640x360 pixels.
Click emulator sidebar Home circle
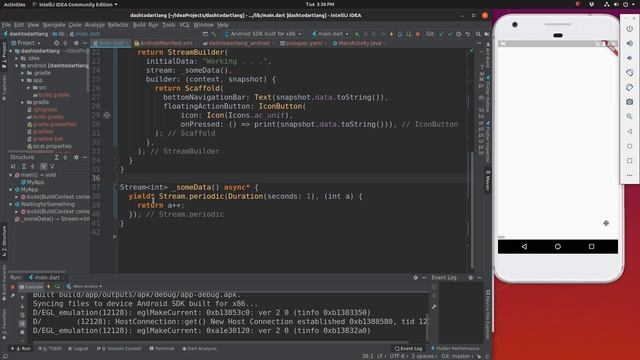[629, 146]
